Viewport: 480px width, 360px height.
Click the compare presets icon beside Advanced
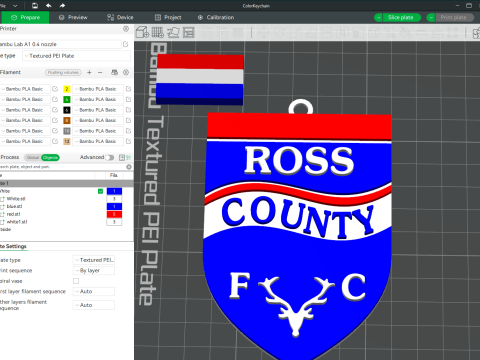click(x=122, y=157)
